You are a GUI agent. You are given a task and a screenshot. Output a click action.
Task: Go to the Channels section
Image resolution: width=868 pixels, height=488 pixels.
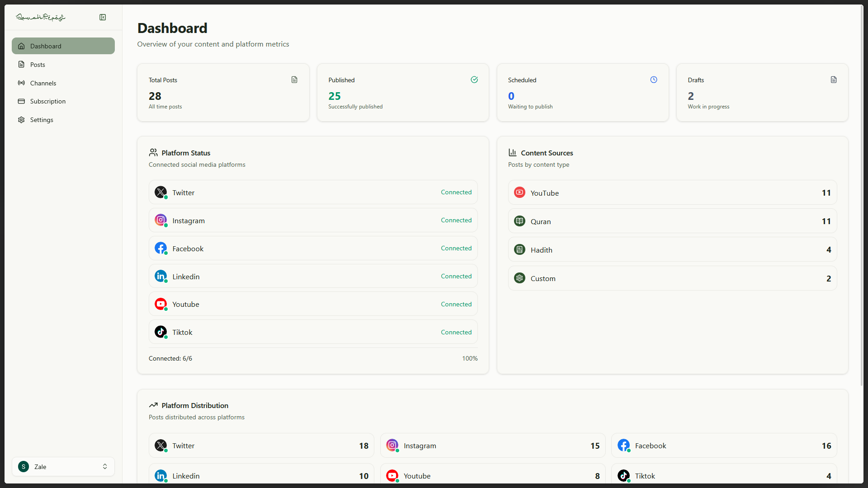tap(43, 83)
